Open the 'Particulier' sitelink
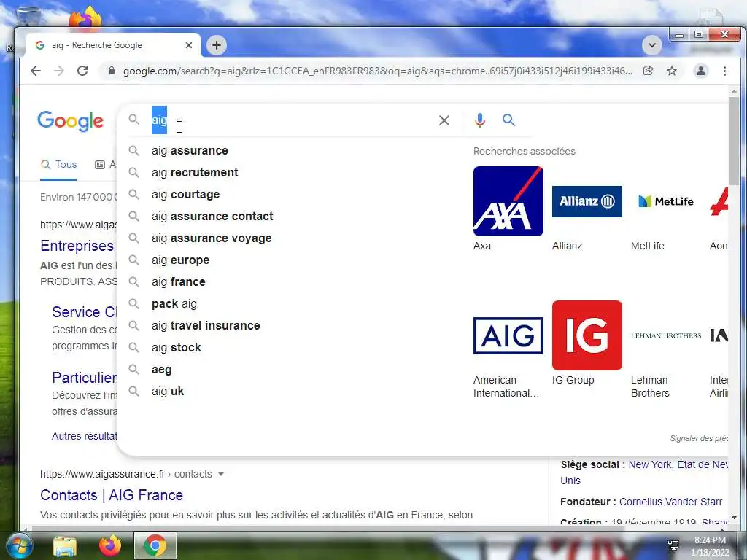This screenshot has height=560, width=747. click(x=84, y=378)
